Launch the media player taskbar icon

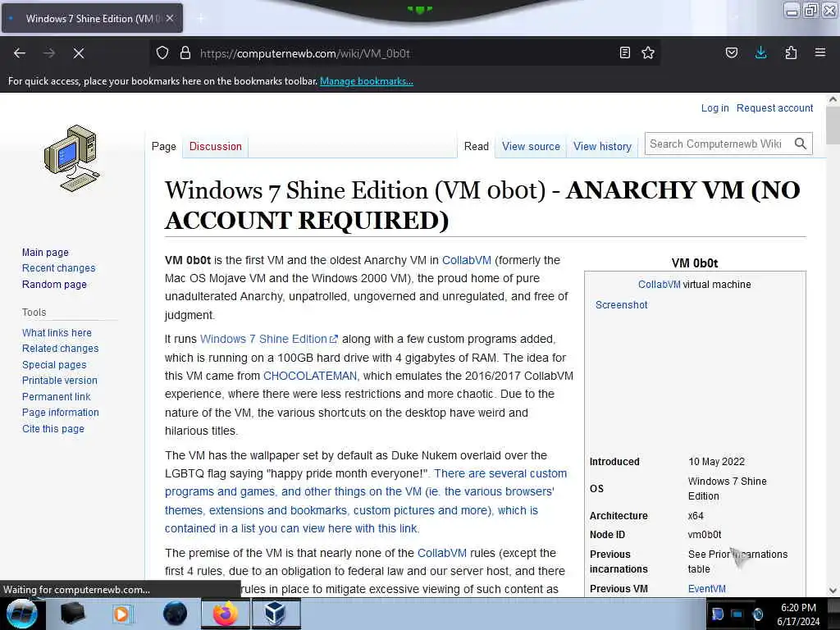(121, 614)
